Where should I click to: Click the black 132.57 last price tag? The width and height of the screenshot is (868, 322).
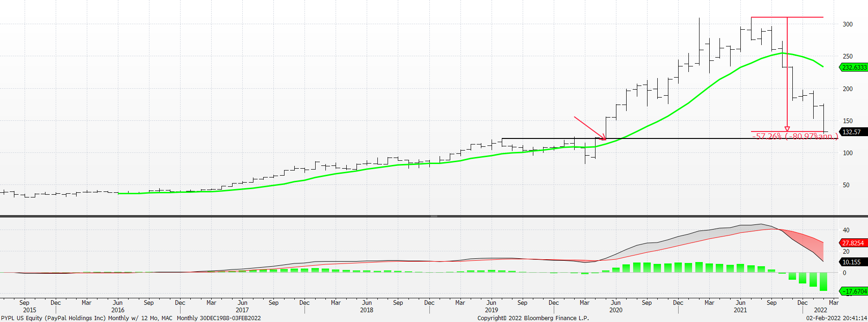coord(854,132)
